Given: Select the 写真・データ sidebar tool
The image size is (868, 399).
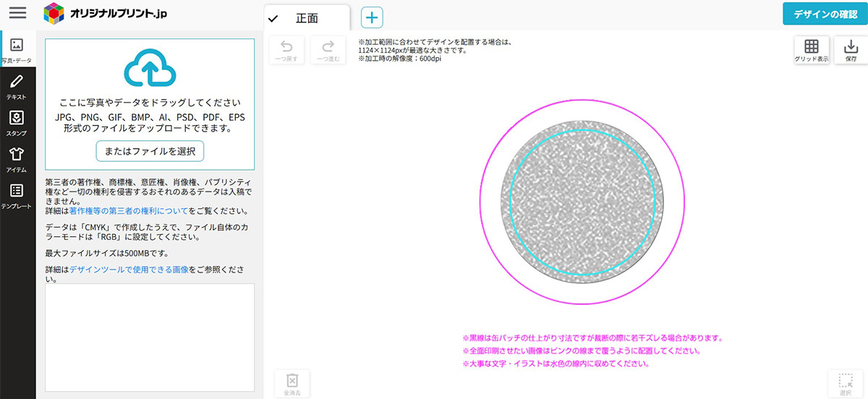Looking at the screenshot, I should pos(17,51).
